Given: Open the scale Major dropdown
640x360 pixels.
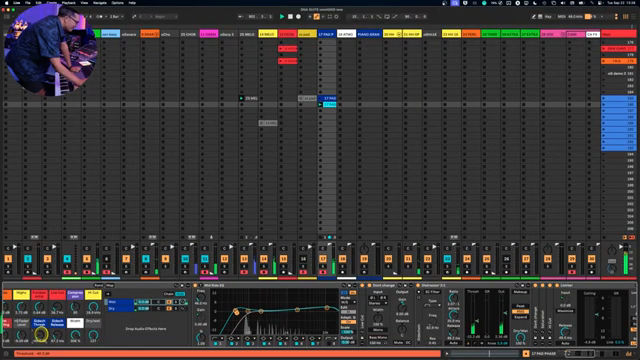Looking at the screenshot, I should pyautogui.click(x=165, y=17).
